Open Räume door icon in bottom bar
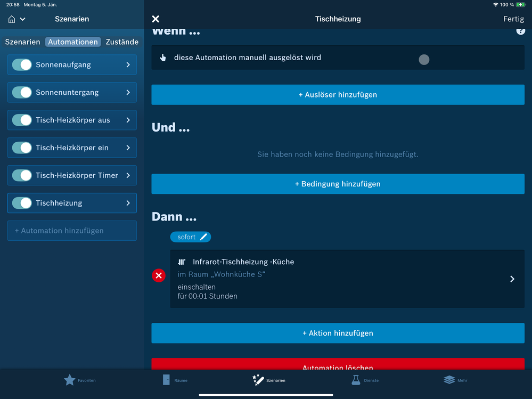Screen dimensions: 532x399 pyautogui.click(x=166, y=380)
